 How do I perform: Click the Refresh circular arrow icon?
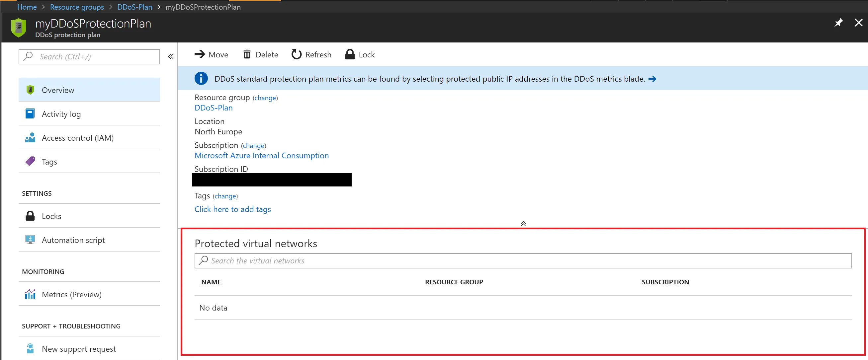[297, 54]
